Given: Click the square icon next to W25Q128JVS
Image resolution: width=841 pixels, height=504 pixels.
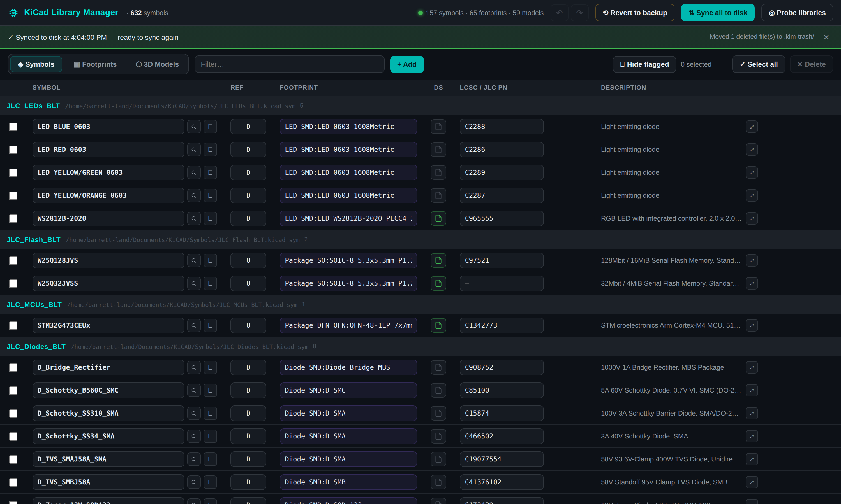Looking at the screenshot, I should [x=210, y=260].
